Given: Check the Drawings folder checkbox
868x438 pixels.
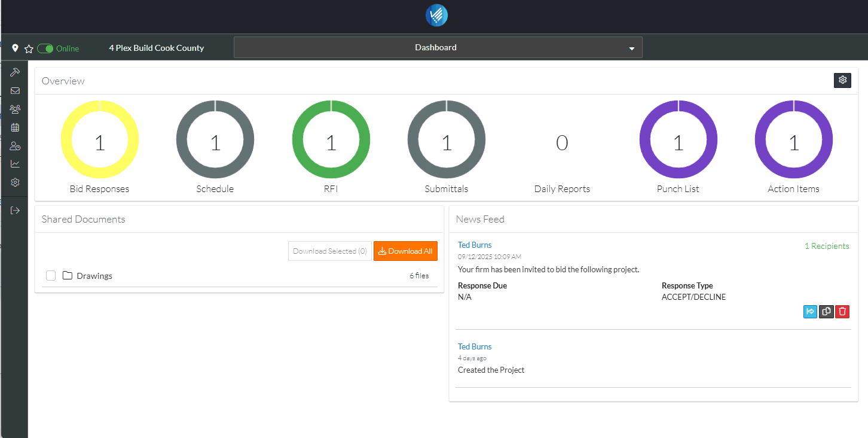Looking at the screenshot, I should tap(51, 275).
